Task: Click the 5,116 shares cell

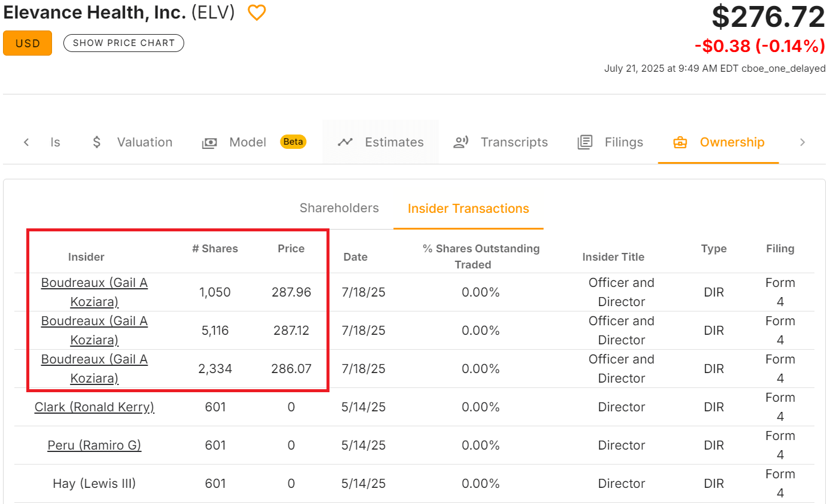Action: 215,331
